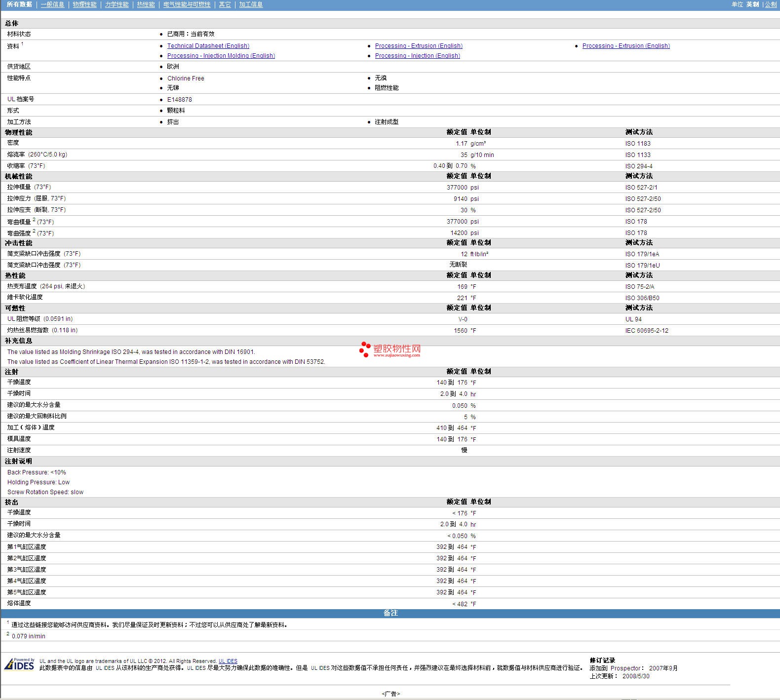The height and width of the screenshot is (700, 780).
Task: Click the UL file number E148878
Action: (x=179, y=100)
